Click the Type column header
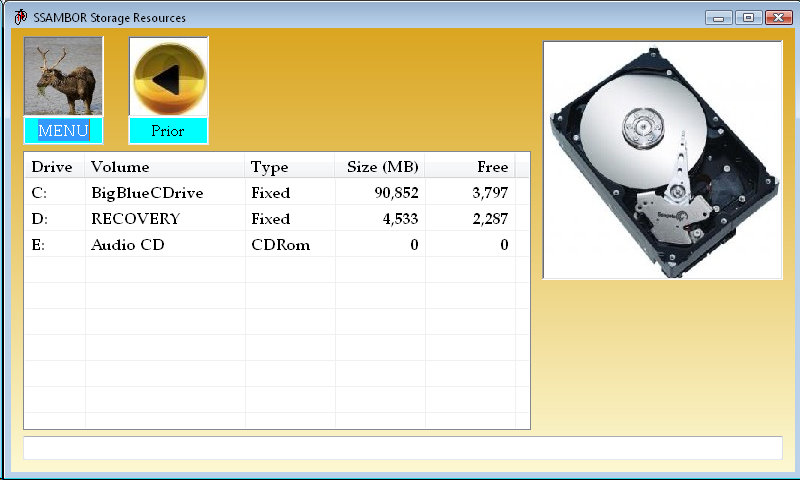This screenshot has width=800, height=480. coord(269,167)
